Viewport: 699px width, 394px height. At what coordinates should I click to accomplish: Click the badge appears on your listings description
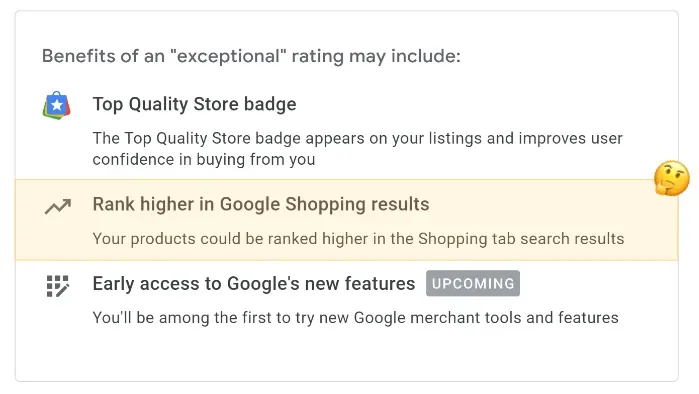[358, 149]
